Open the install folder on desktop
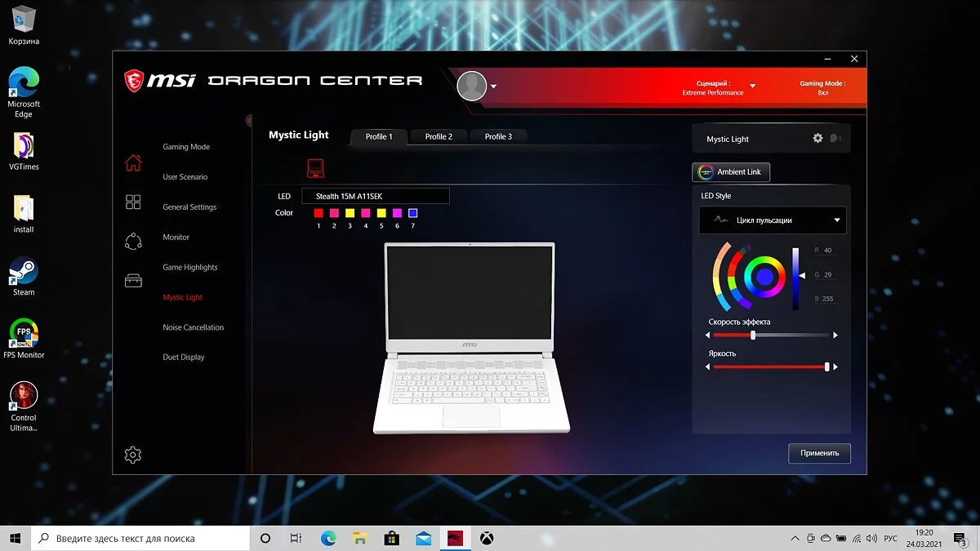980x551 pixels. pos(24,214)
